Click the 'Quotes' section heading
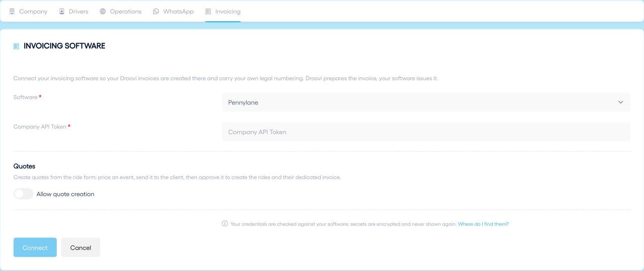 click(24, 166)
